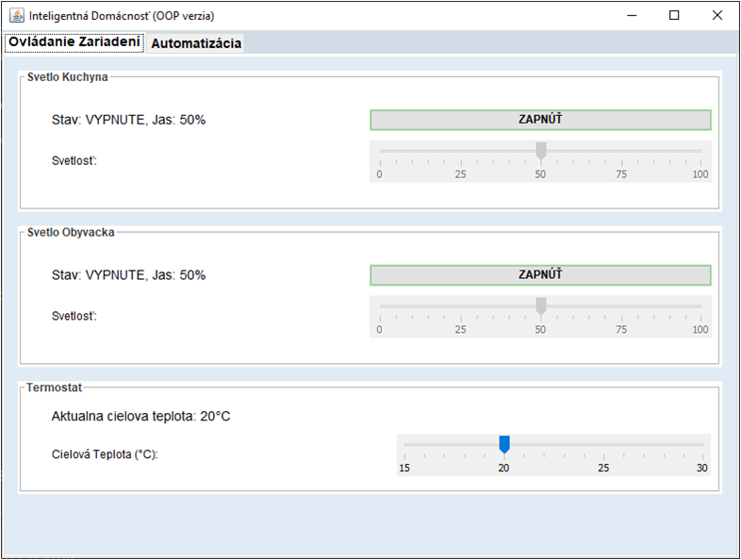Minimize the Inteligentná Domácnosť window

click(630, 15)
